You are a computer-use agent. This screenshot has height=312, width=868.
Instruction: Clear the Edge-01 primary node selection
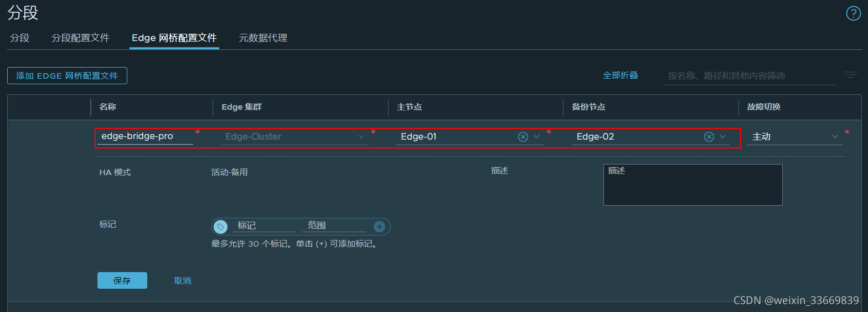tap(523, 137)
